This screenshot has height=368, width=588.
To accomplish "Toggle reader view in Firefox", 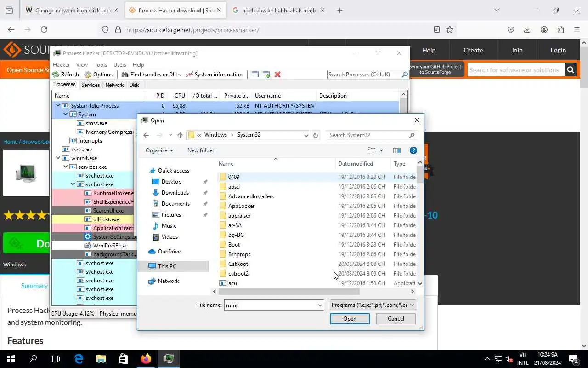I will click(437, 29).
